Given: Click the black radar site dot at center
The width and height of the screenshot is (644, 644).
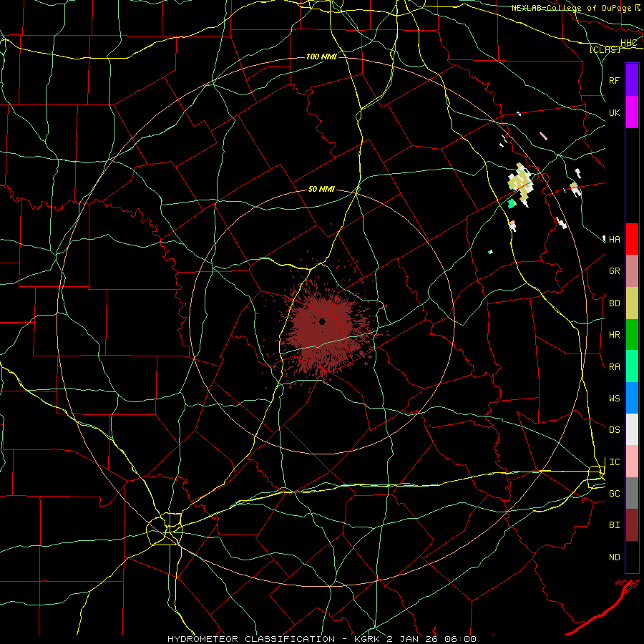Looking at the screenshot, I should (x=323, y=321).
